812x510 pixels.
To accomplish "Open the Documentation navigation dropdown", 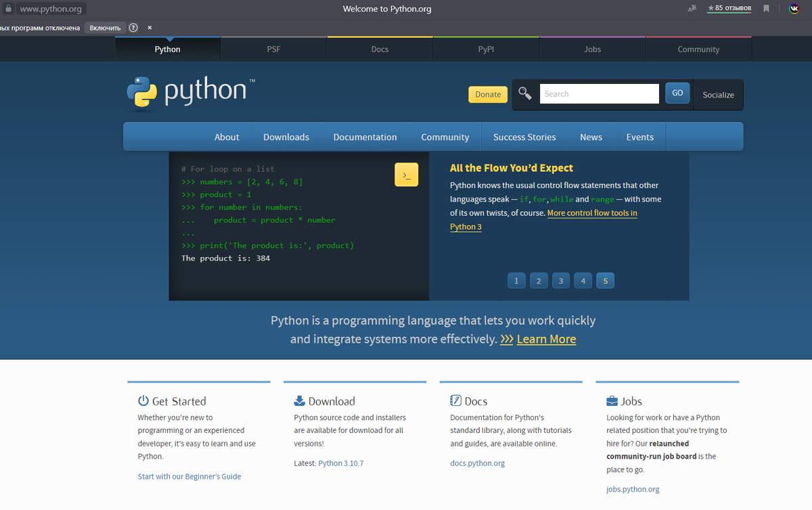I will point(365,137).
